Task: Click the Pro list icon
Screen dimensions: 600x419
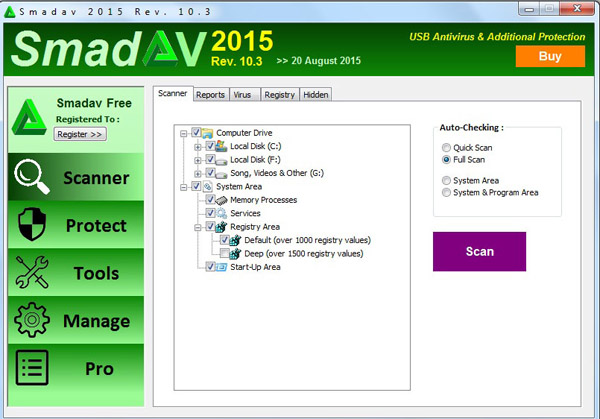Action: point(32,367)
